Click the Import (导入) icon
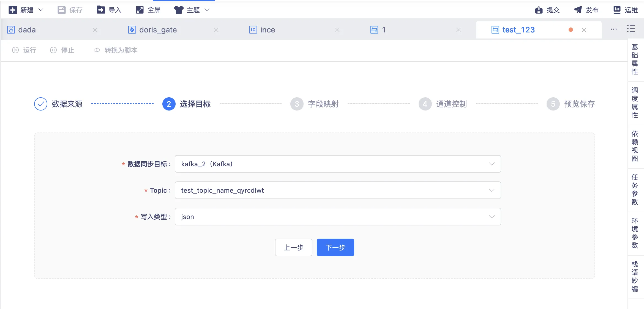The image size is (644, 309). (x=101, y=10)
